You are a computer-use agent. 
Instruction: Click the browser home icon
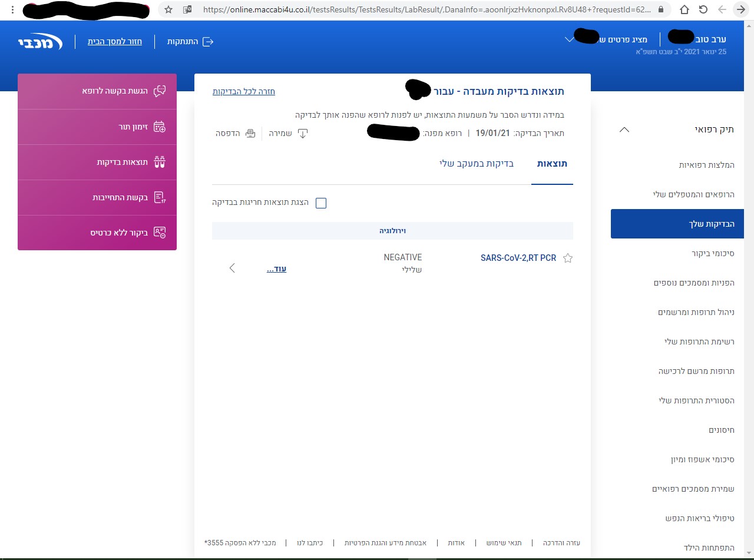click(684, 9)
